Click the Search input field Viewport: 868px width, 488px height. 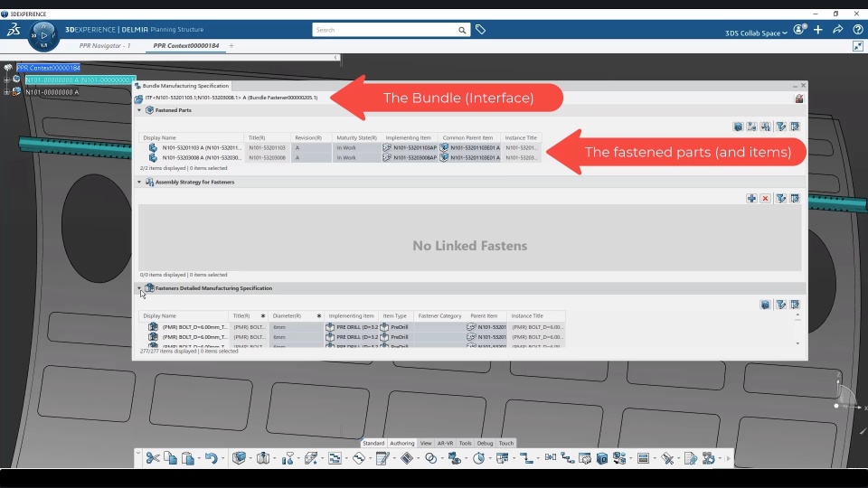(385, 30)
